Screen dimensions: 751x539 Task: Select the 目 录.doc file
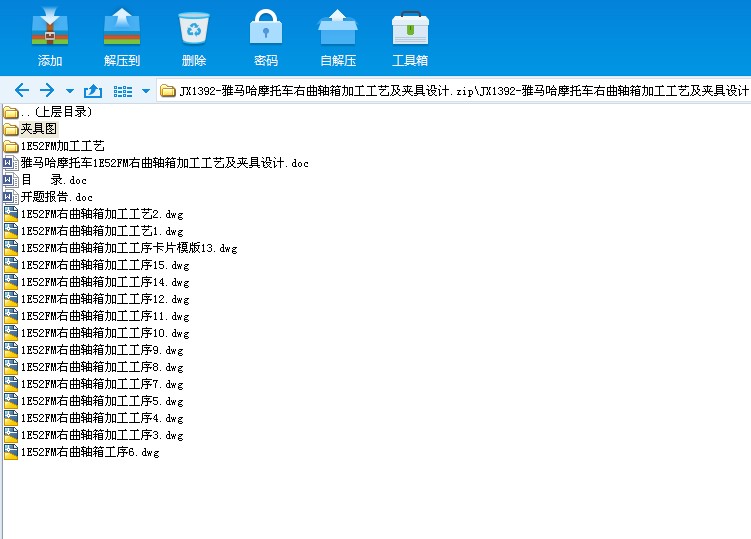pyautogui.click(x=45, y=180)
